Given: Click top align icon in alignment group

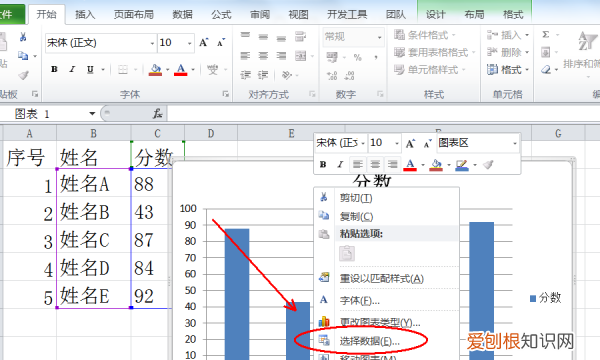Looking at the screenshot, I should click(x=245, y=36).
